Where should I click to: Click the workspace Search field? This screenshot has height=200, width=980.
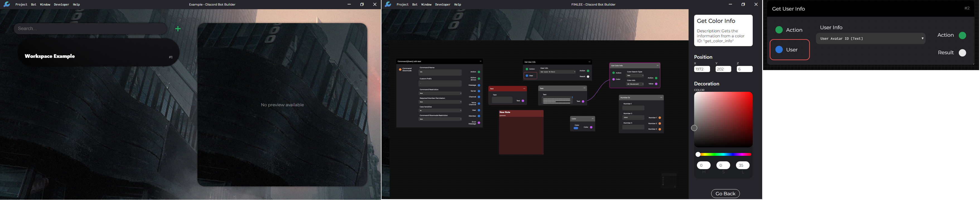pos(91,29)
